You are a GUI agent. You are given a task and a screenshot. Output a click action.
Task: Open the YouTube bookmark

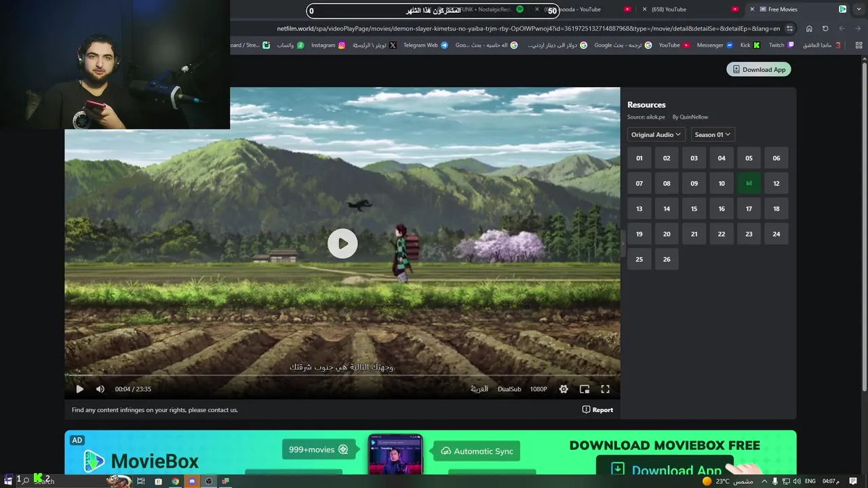(674, 45)
